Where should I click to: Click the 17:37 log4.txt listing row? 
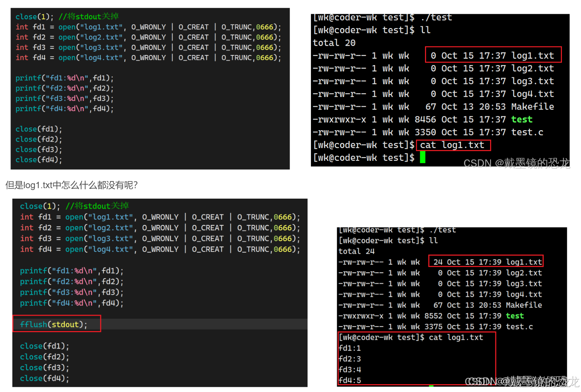[x=433, y=94]
